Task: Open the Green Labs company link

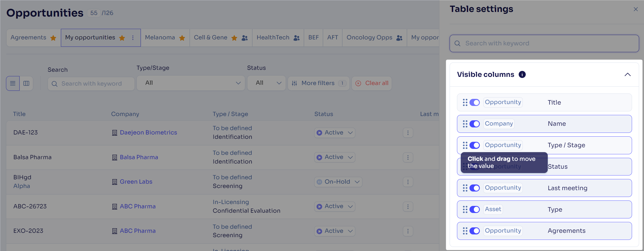Action: click(x=136, y=182)
